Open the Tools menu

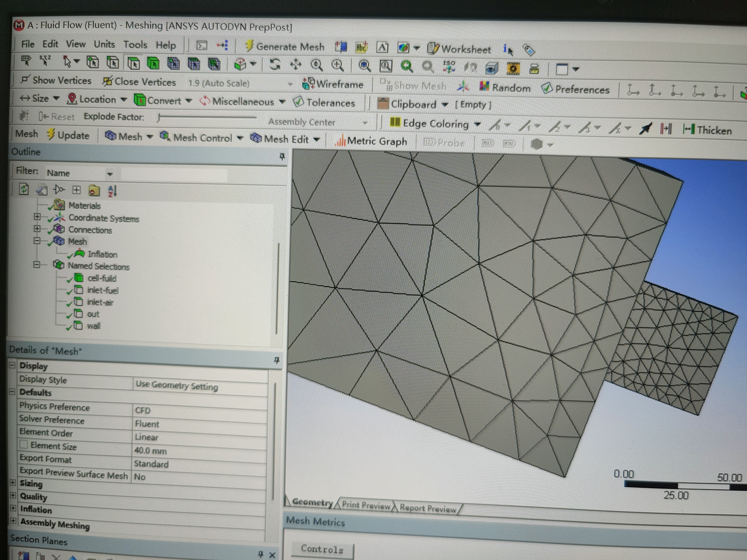click(135, 45)
